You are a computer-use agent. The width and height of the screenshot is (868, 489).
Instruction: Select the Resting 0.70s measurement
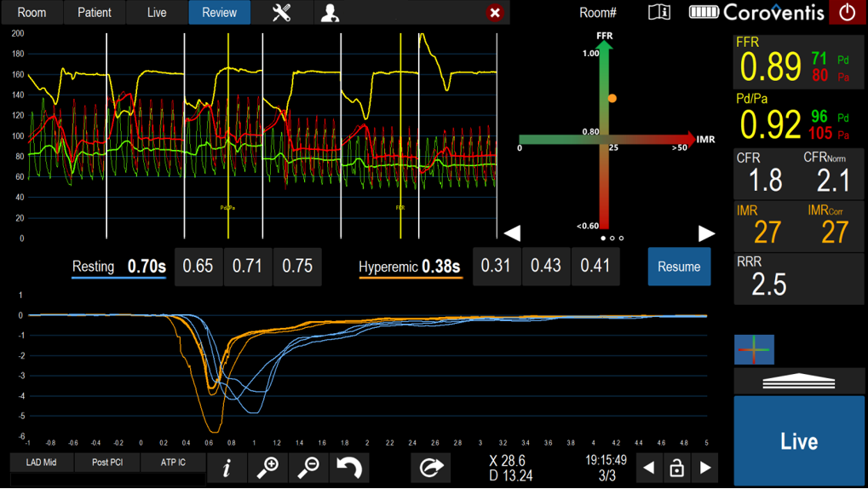(x=119, y=268)
